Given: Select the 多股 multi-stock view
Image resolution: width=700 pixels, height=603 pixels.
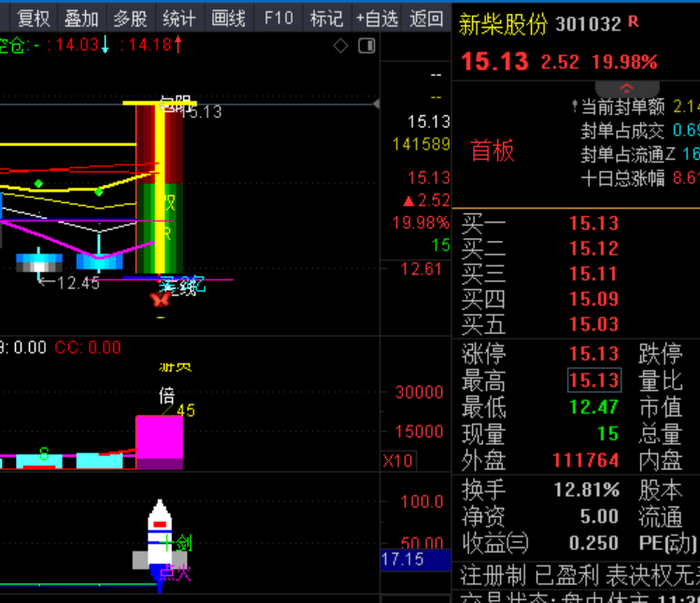Looking at the screenshot, I should pos(130,19).
